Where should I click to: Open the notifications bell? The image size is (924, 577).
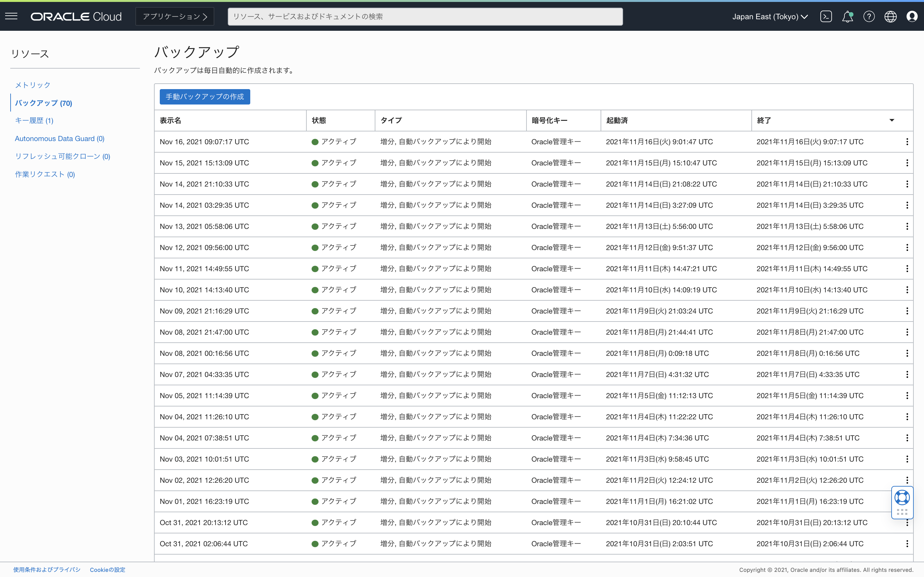(847, 16)
